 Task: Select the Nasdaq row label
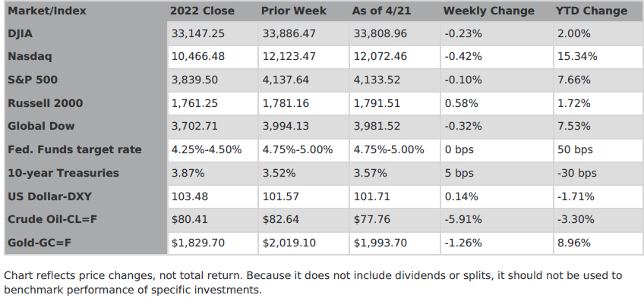[x=30, y=57]
